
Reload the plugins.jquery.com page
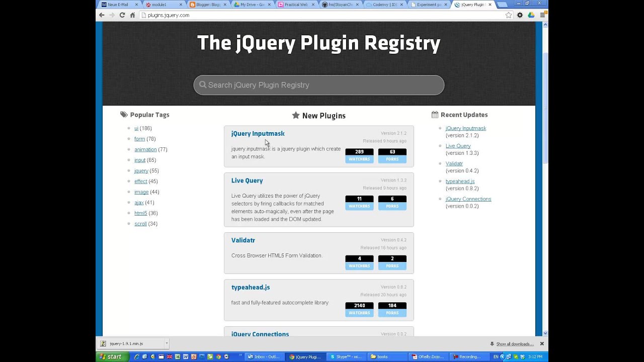coord(122,15)
